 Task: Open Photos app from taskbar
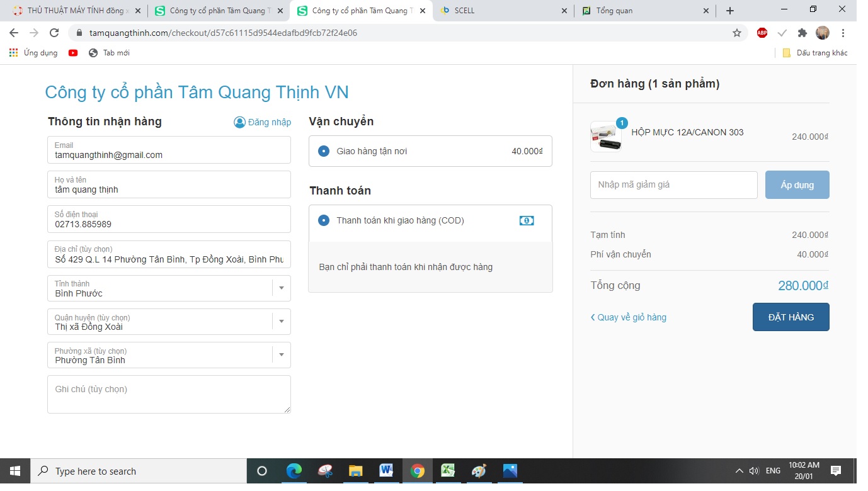click(510, 471)
